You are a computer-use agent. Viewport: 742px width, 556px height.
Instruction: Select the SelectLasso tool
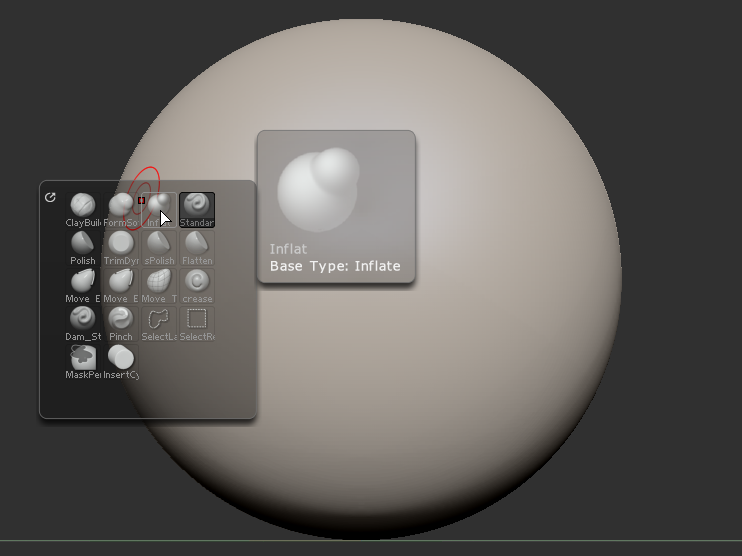pos(159,324)
